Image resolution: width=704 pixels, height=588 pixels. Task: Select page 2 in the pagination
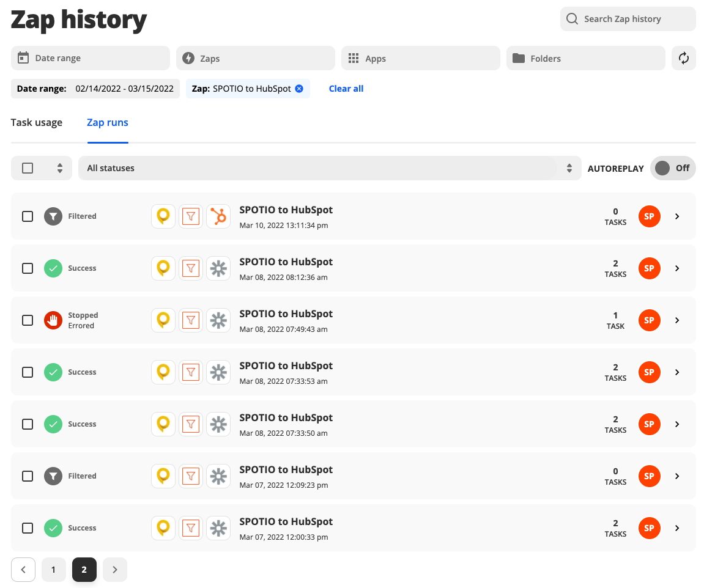tap(84, 570)
